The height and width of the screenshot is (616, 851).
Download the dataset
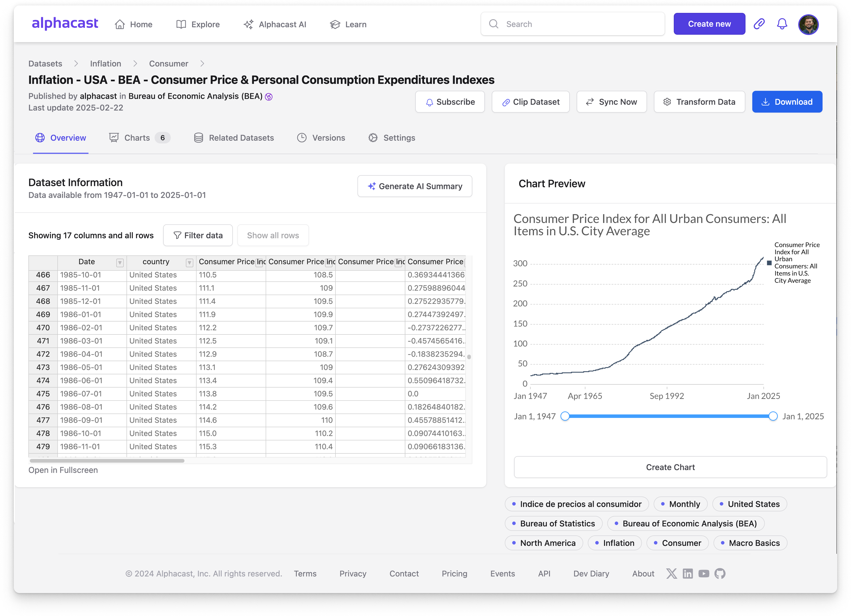click(787, 102)
